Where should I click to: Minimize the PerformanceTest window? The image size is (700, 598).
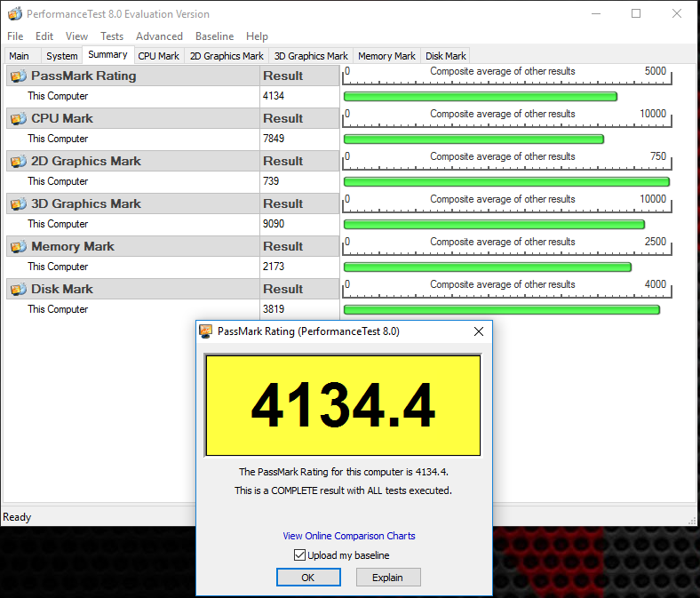[x=596, y=14]
